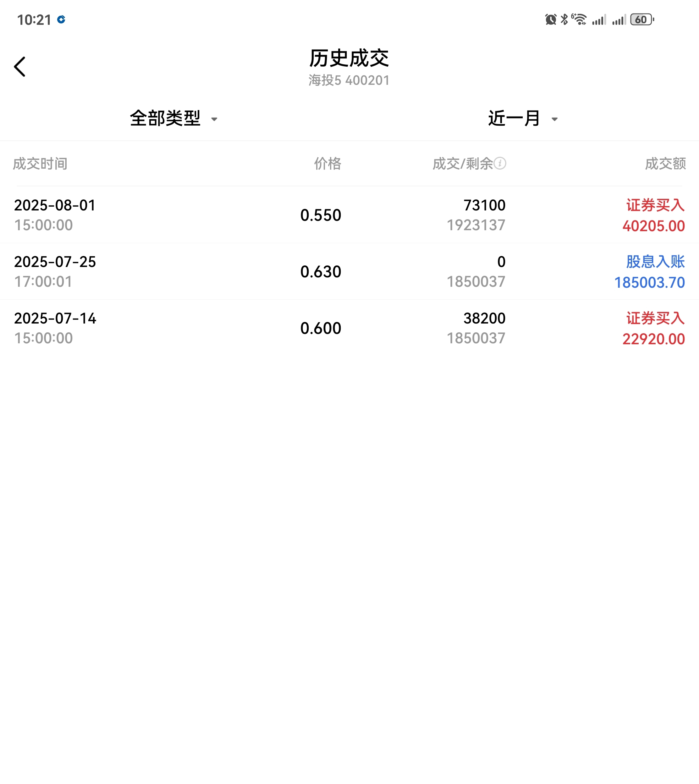Select dividend amount 185003.70
Screen dimensions: 699x784
[x=649, y=282]
